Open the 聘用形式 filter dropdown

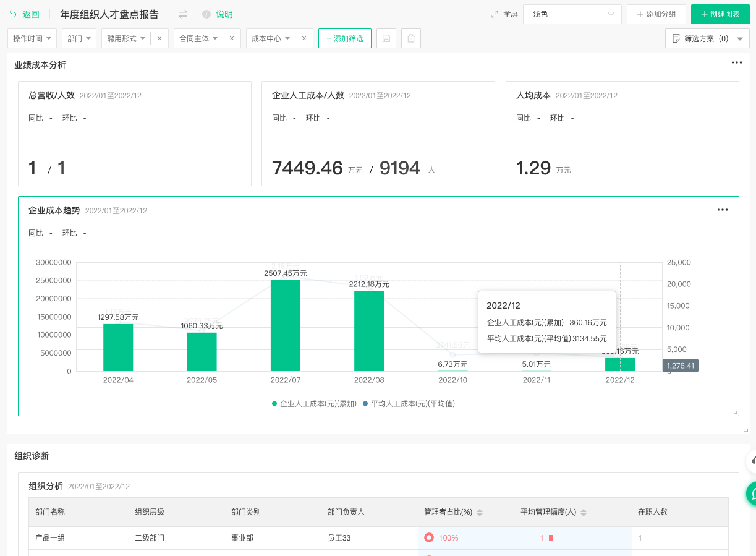[x=126, y=38]
